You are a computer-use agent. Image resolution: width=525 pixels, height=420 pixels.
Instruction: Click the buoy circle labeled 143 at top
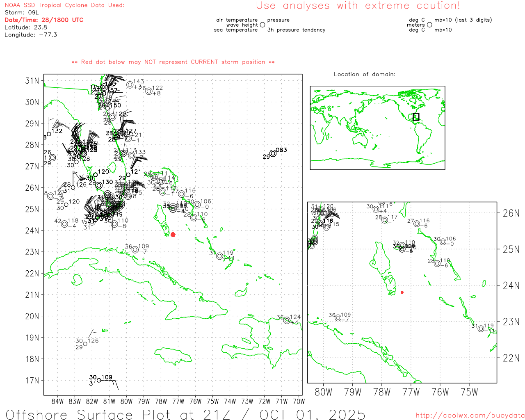130,85
